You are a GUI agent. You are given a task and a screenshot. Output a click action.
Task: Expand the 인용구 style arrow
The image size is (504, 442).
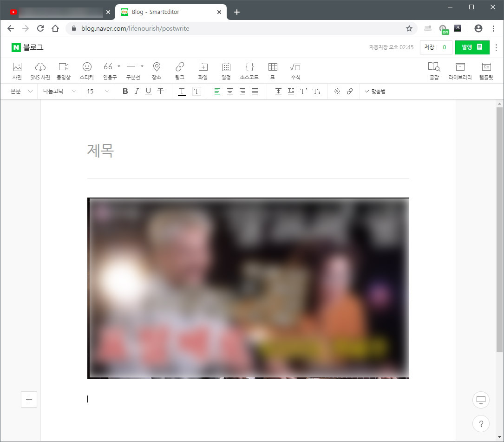[x=119, y=66]
